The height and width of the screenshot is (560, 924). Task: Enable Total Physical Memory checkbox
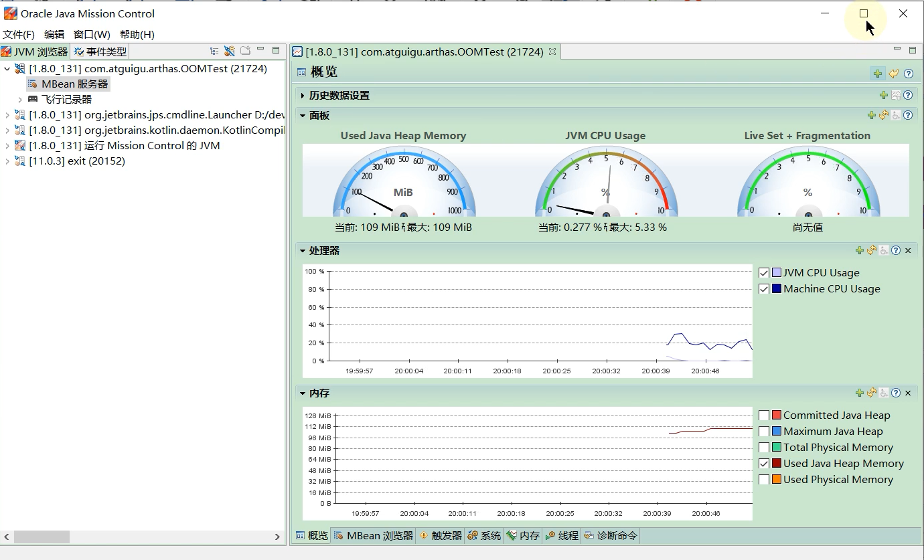(764, 448)
